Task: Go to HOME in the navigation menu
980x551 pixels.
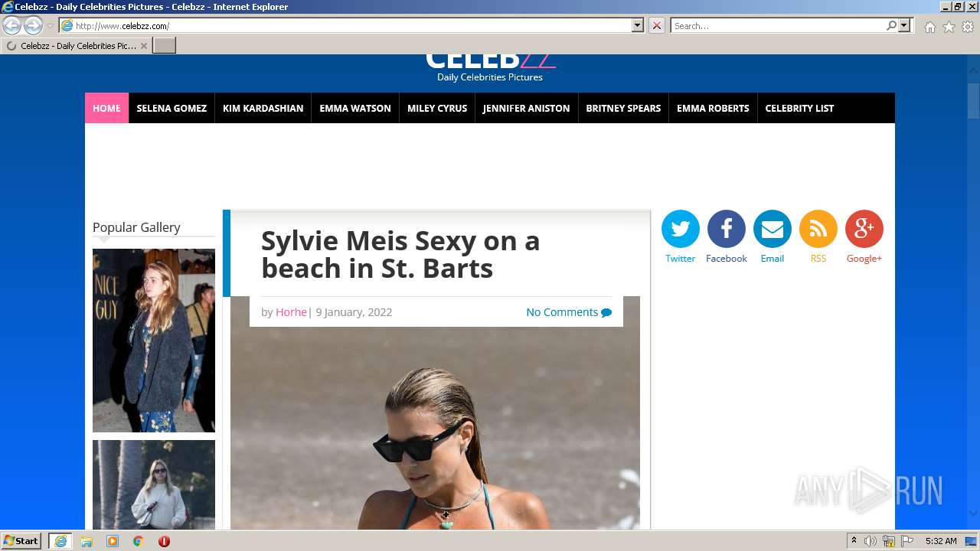Action: coord(106,108)
